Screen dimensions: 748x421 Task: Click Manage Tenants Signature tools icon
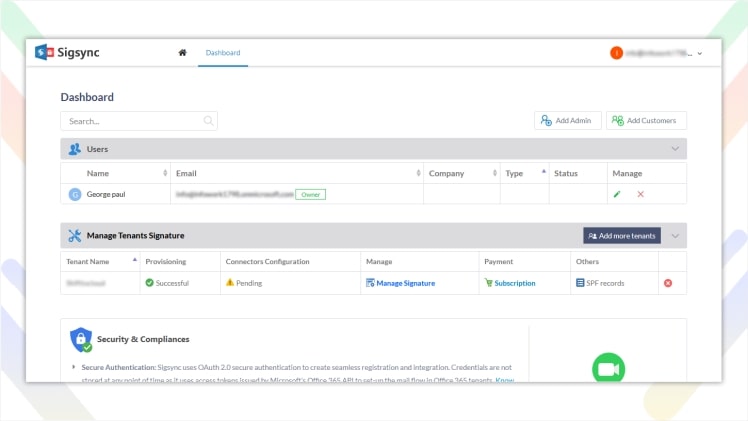click(74, 236)
